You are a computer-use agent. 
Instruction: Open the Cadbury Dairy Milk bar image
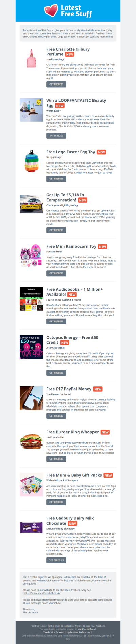31,528
